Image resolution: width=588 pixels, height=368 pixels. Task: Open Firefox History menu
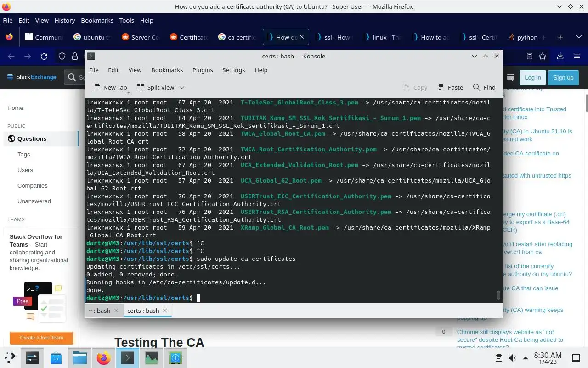pos(65,20)
